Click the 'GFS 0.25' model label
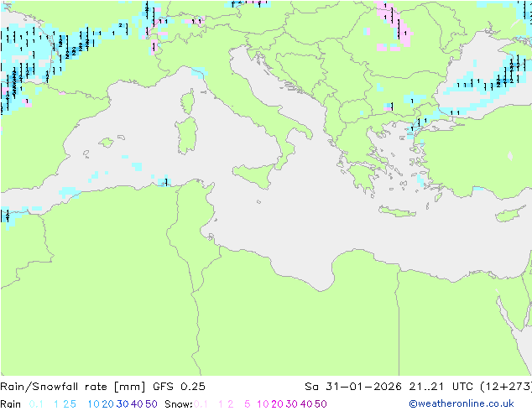The image size is (532, 411). (179, 387)
